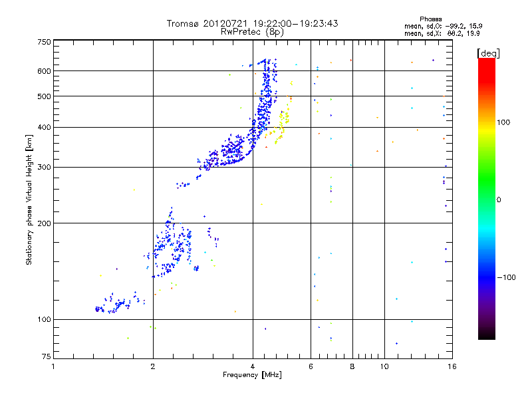Click the '100' y-axis tick label
532x399 pixels.
(x=44, y=319)
